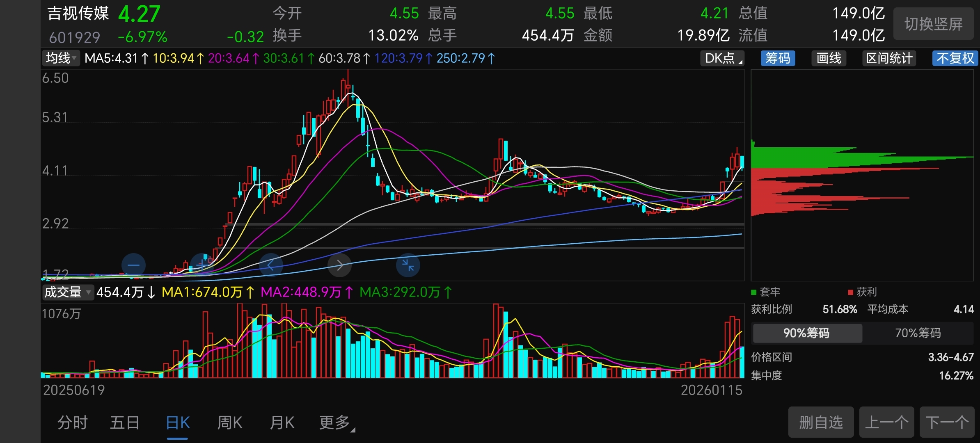Open the 均线 indicator dropdown
Image resolution: width=980 pixels, height=443 pixels.
click(x=61, y=58)
